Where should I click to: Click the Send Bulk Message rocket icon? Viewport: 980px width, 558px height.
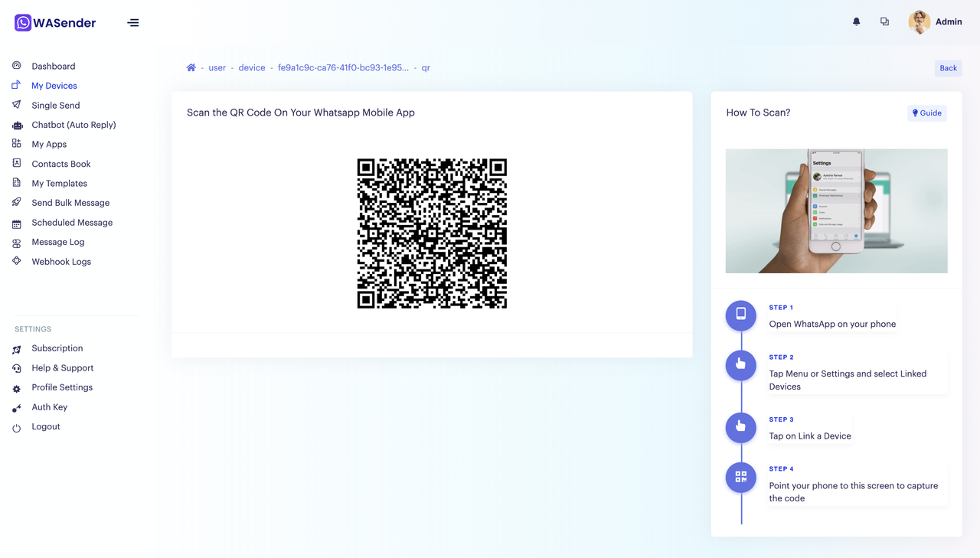pyautogui.click(x=17, y=203)
